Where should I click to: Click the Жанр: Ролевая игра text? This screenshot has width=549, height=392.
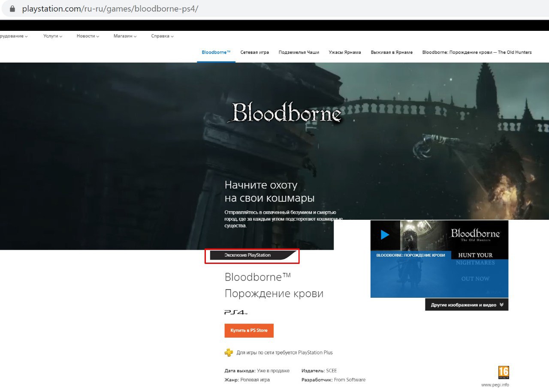click(247, 380)
